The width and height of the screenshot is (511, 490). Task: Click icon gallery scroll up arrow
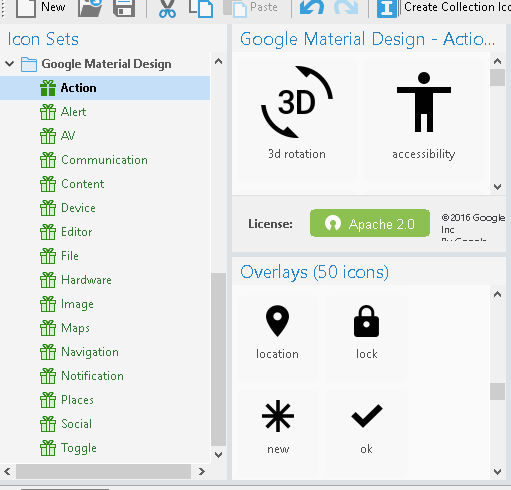point(498,61)
